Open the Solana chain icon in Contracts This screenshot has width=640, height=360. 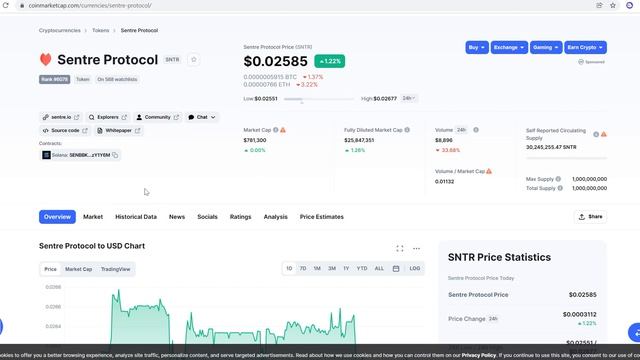coord(46,155)
